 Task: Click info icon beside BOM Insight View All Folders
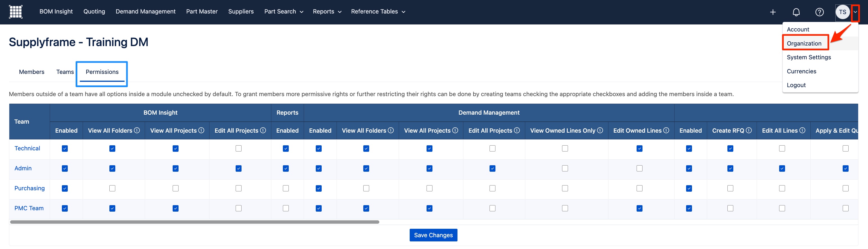[137, 130]
